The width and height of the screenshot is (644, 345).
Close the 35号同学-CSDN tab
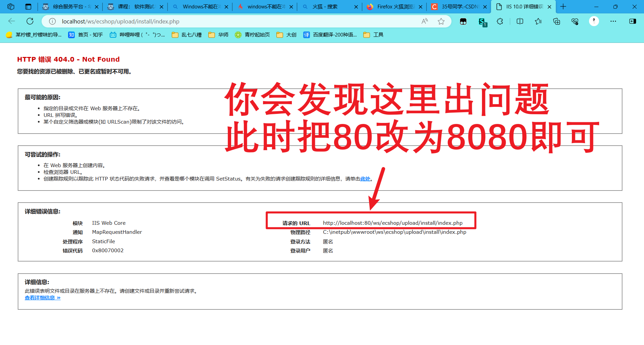485,7
